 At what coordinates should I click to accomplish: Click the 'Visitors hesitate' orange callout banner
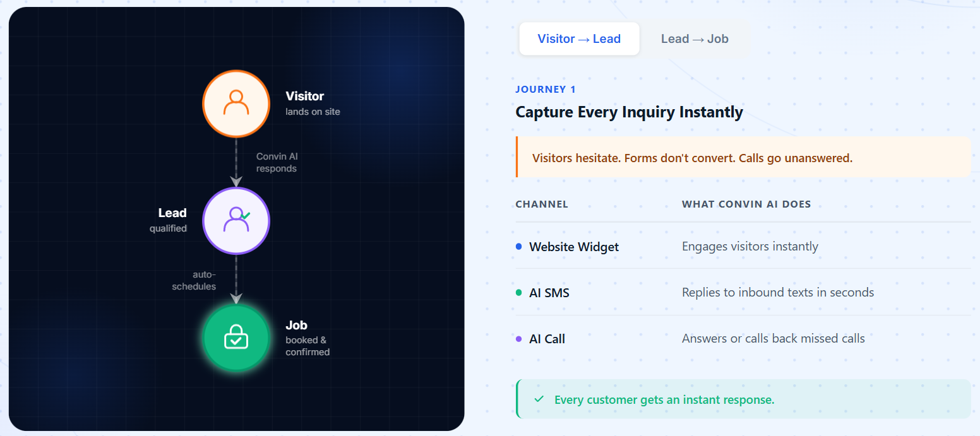[743, 157]
